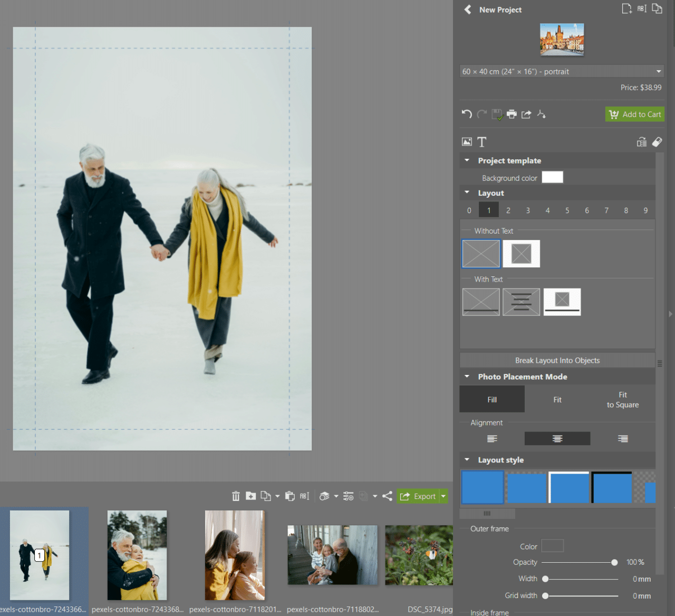Image resolution: width=675 pixels, height=616 pixels.
Task: Go back using New Project arrow
Action: click(x=467, y=9)
